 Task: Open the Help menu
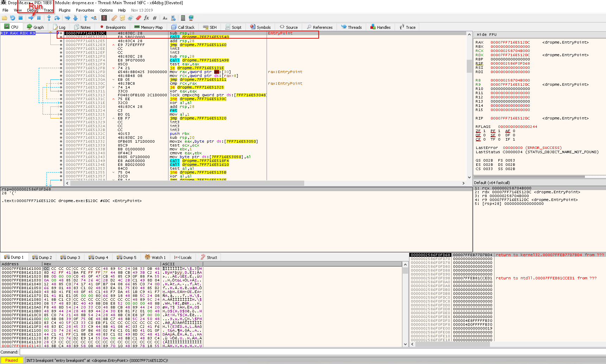(122, 10)
